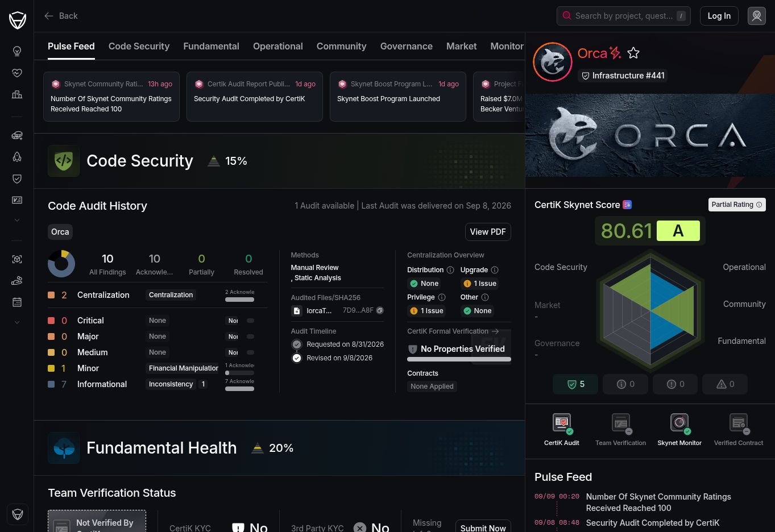Viewport: 775px width, 532px height.
Task: Open the Infrastructure #441 ranking badge
Action: [x=623, y=76]
